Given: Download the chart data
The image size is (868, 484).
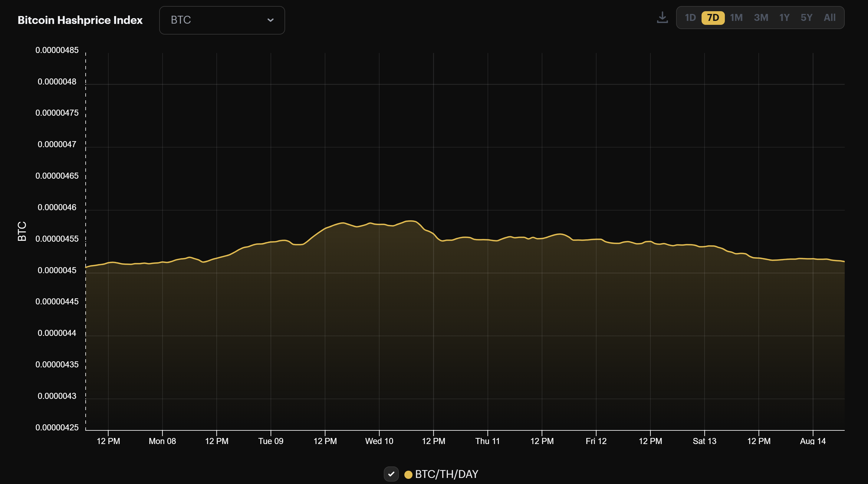Looking at the screenshot, I should click(662, 18).
